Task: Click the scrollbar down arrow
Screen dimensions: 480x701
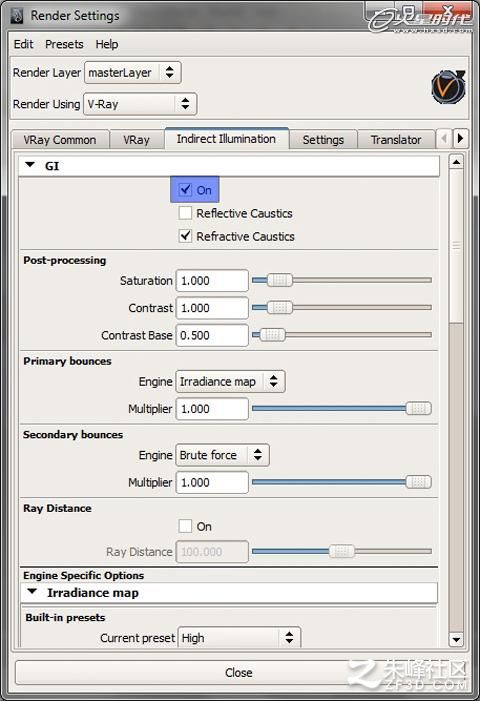Action: coord(456,639)
